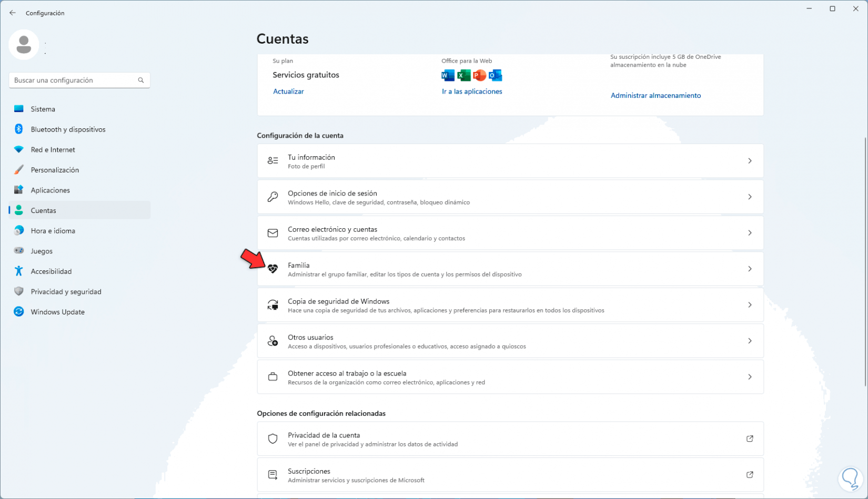868x499 pixels.
Task: Expand the Otros usuarios chevron
Action: 750,341
